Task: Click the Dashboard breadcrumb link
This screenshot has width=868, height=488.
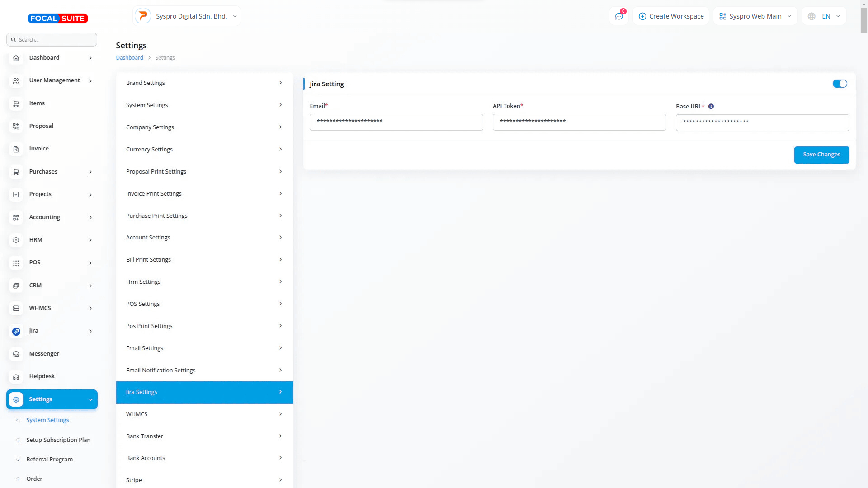Action: (129, 58)
